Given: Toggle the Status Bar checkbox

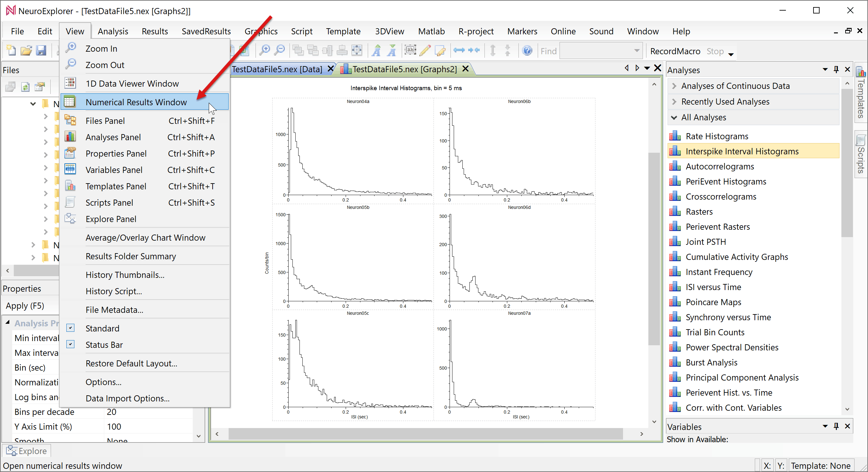Looking at the screenshot, I should [70, 344].
